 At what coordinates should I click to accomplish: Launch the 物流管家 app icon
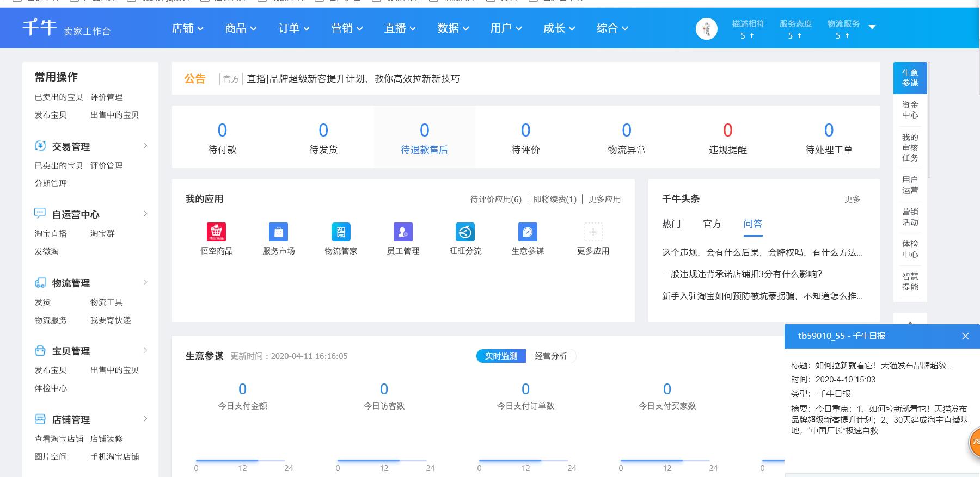tap(341, 232)
